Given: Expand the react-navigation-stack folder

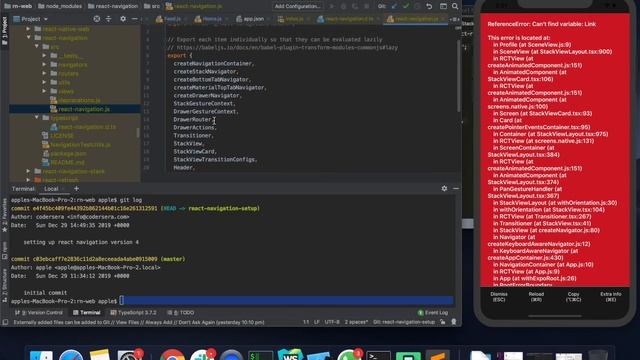Looking at the screenshot, I should [28, 171].
